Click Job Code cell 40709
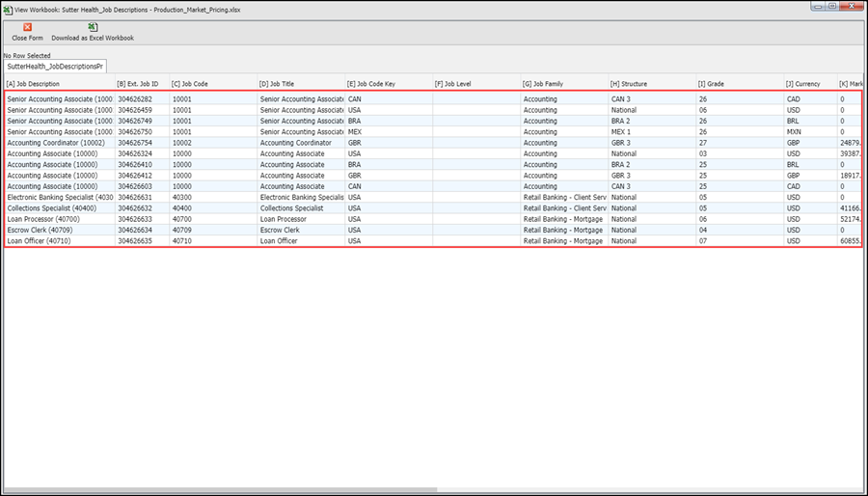 (x=213, y=230)
